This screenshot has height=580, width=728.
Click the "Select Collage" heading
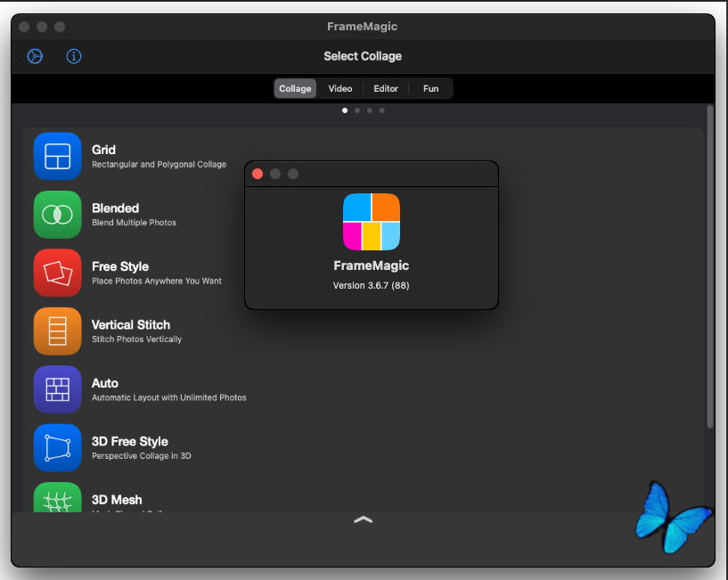point(363,56)
